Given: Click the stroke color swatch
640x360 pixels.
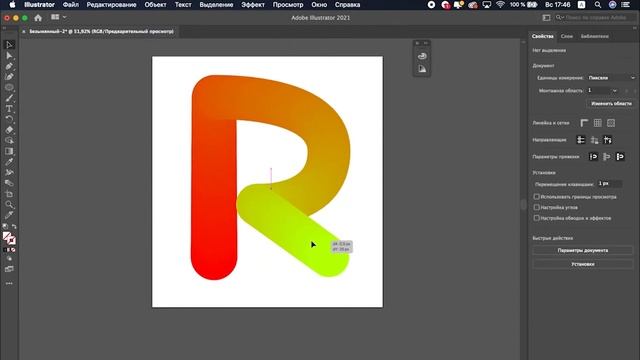Looking at the screenshot, I should point(12,241).
